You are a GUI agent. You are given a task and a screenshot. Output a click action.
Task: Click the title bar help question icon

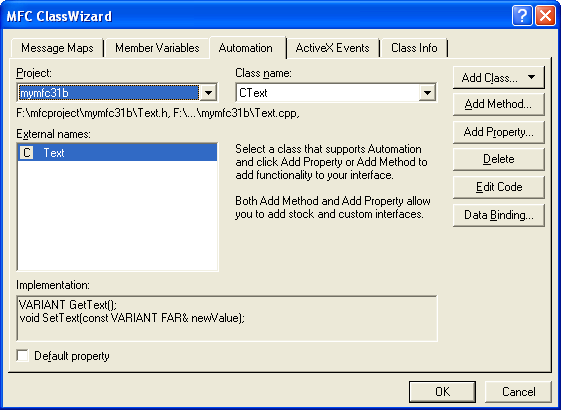click(522, 16)
